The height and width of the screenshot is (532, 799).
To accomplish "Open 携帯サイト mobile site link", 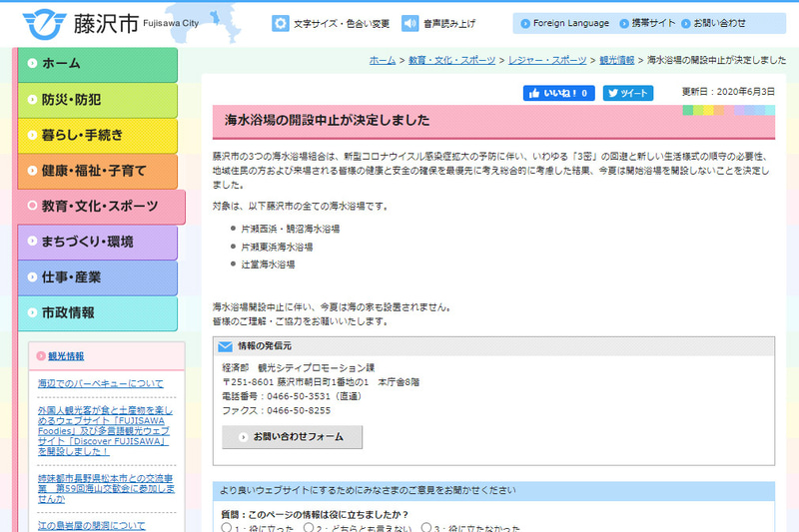I will coord(653,23).
